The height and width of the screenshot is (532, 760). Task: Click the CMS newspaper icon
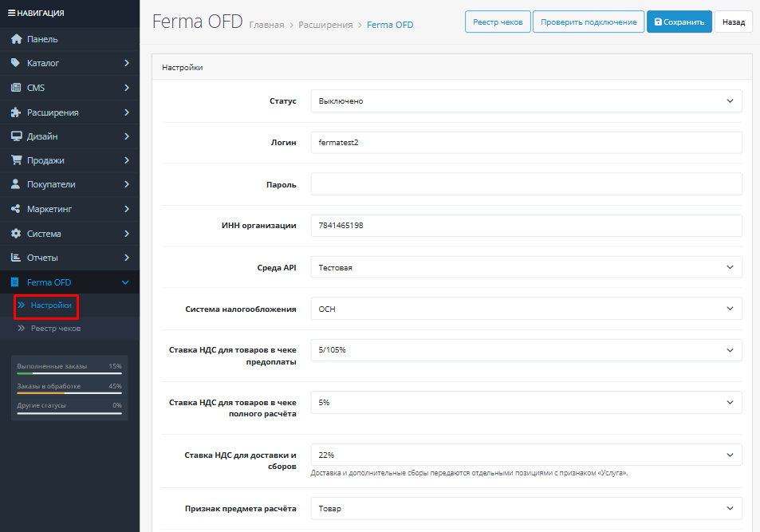[16, 87]
